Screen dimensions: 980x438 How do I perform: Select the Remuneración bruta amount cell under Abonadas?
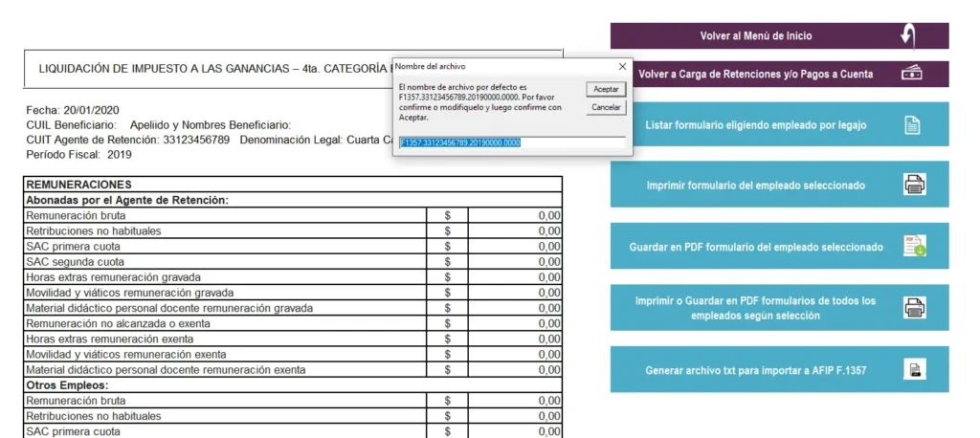tap(515, 215)
